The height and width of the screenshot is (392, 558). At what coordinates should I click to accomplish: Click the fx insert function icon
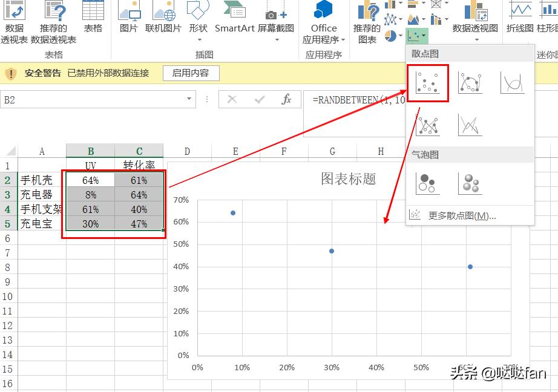pos(287,100)
